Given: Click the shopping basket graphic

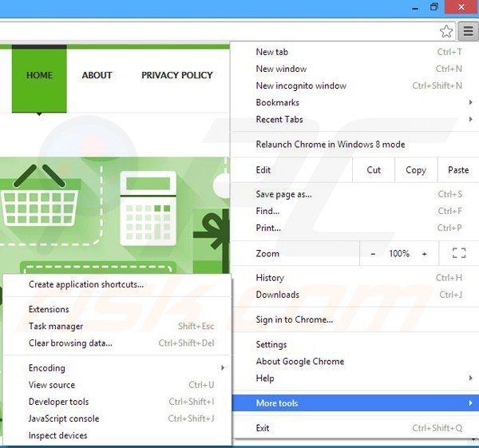Looking at the screenshot, I should tap(39, 196).
